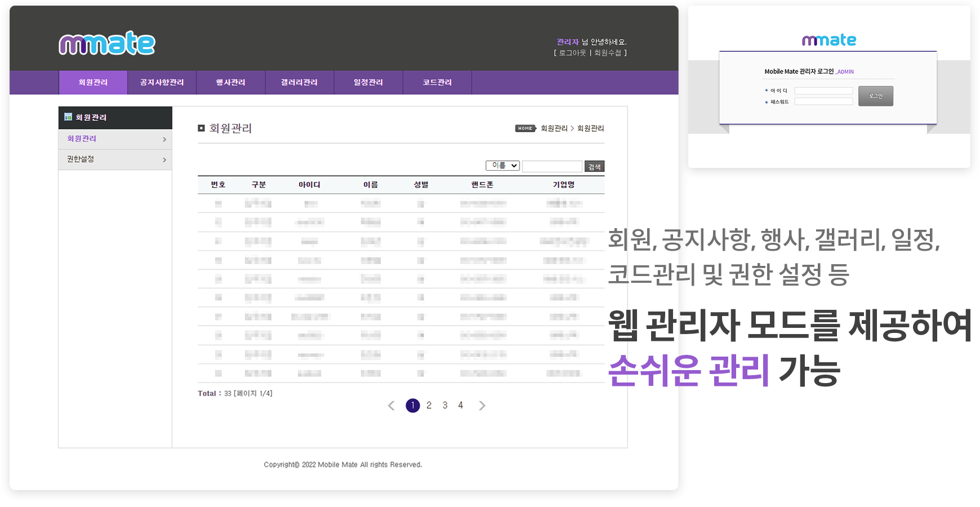Screen dimensions: 980x507
Task: Click the 아이디 field in login window
Action: click(x=823, y=91)
